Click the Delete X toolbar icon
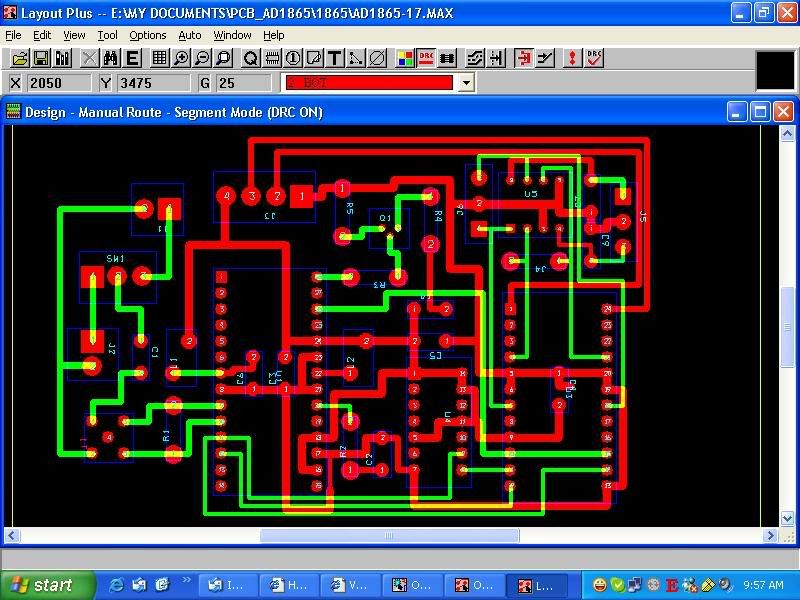 coord(89,58)
